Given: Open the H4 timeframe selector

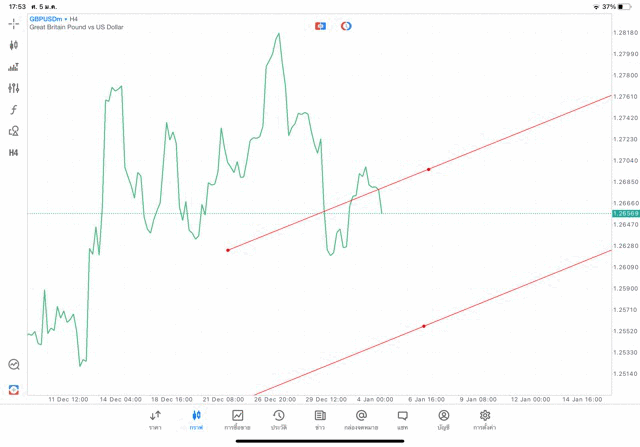Looking at the screenshot, I should [x=14, y=152].
